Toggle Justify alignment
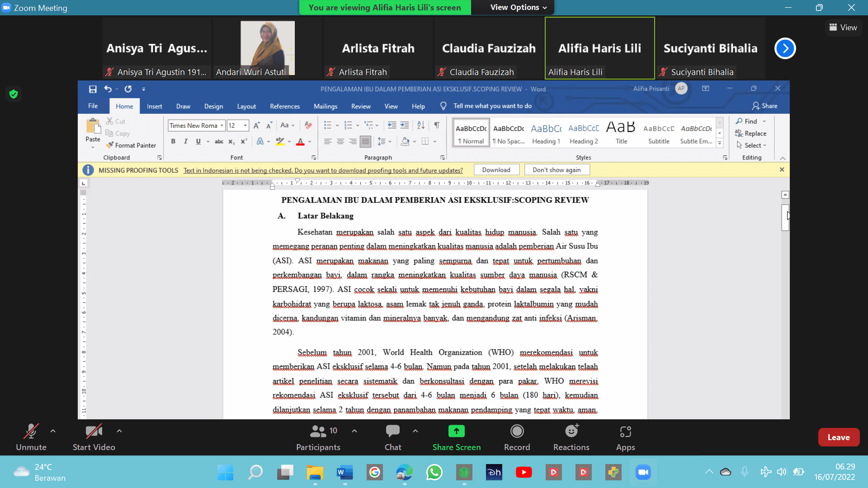The width and height of the screenshot is (868, 488). click(365, 141)
